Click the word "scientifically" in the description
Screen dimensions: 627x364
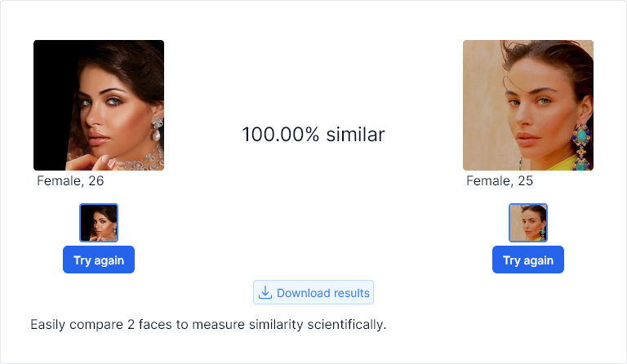347,325
